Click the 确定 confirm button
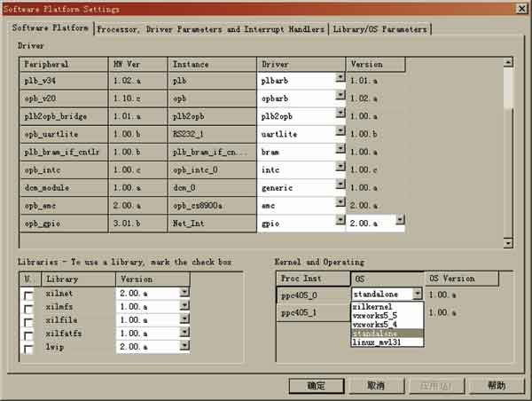The width and height of the screenshot is (532, 401). coord(316,386)
